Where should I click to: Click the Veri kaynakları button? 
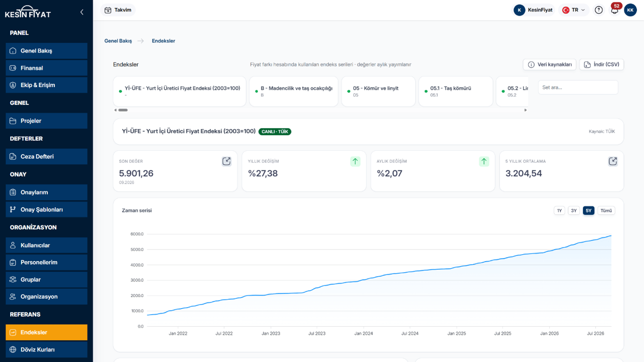tap(549, 65)
